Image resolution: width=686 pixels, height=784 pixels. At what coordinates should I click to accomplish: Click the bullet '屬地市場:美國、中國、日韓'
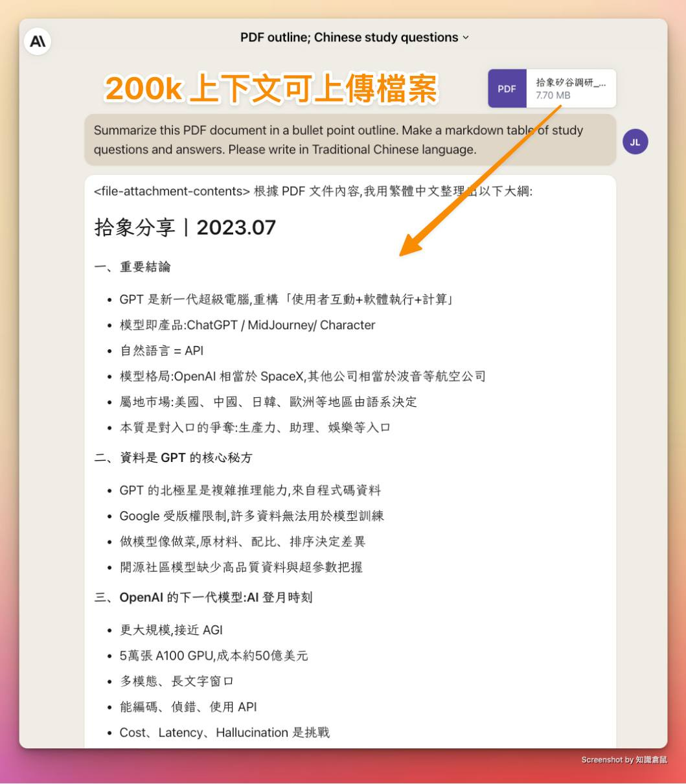coord(268,402)
